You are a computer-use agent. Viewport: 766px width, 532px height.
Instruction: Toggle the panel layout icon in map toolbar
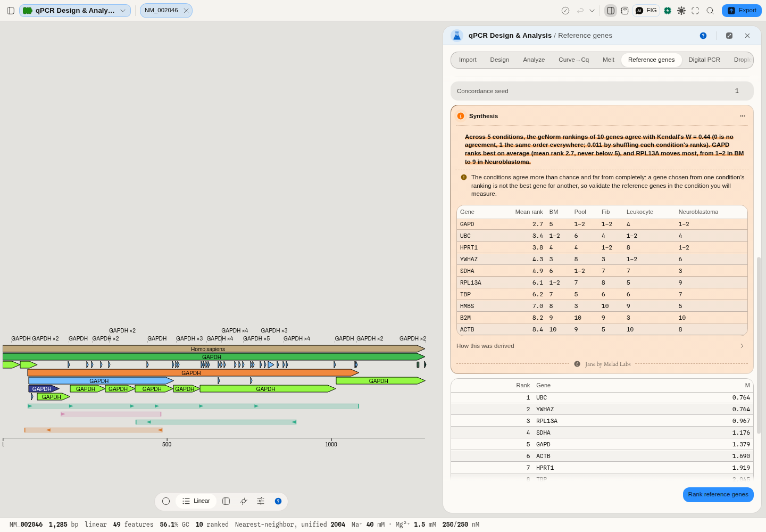[x=226, y=501]
